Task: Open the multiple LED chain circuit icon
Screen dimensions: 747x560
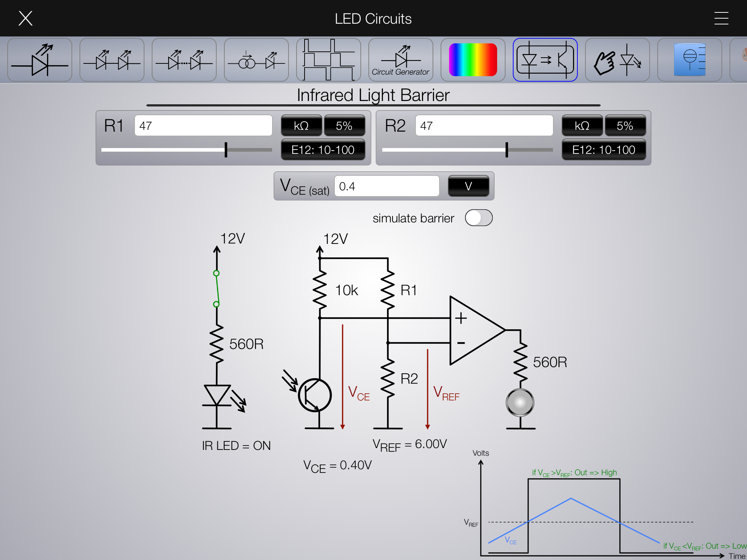Action: coord(184,60)
